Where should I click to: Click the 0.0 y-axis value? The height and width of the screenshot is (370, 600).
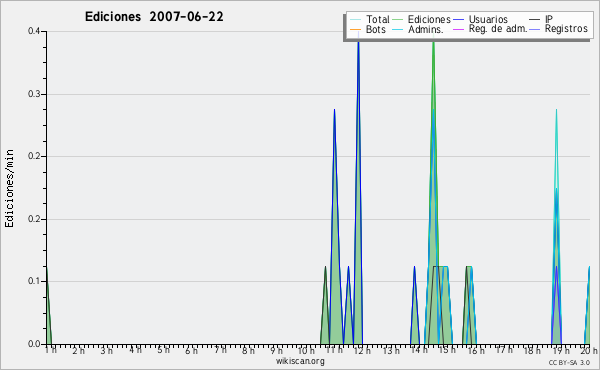(x=34, y=344)
